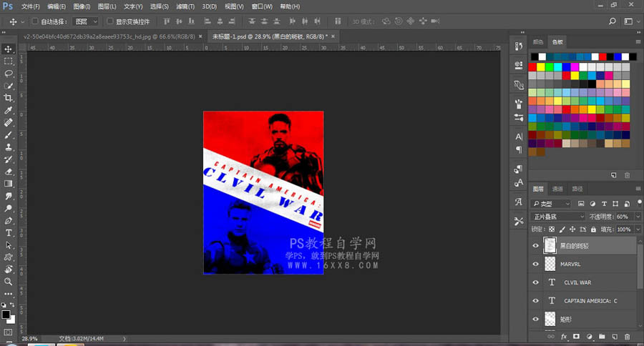644x346 pixels.
Task: Select the Hand tool
Action: click(8, 270)
